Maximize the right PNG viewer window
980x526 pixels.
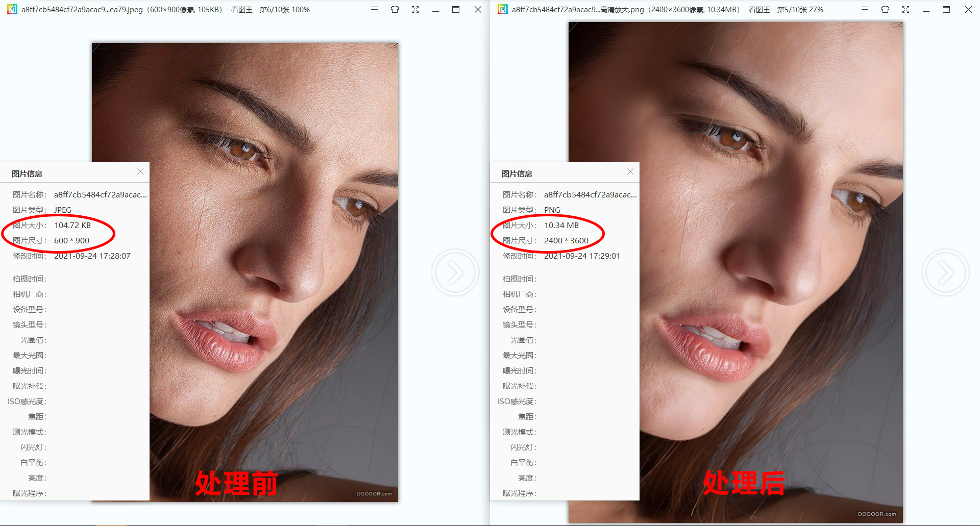pyautogui.click(x=946, y=10)
